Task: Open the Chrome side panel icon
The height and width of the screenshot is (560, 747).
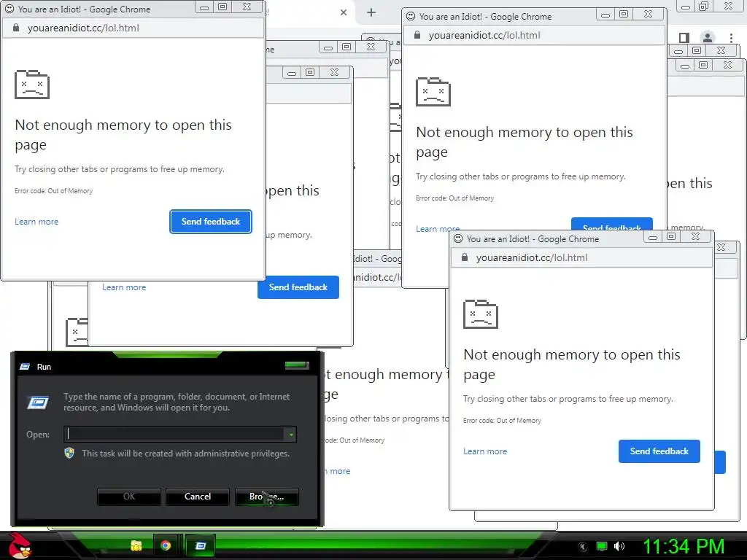Action: [x=684, y=38]
